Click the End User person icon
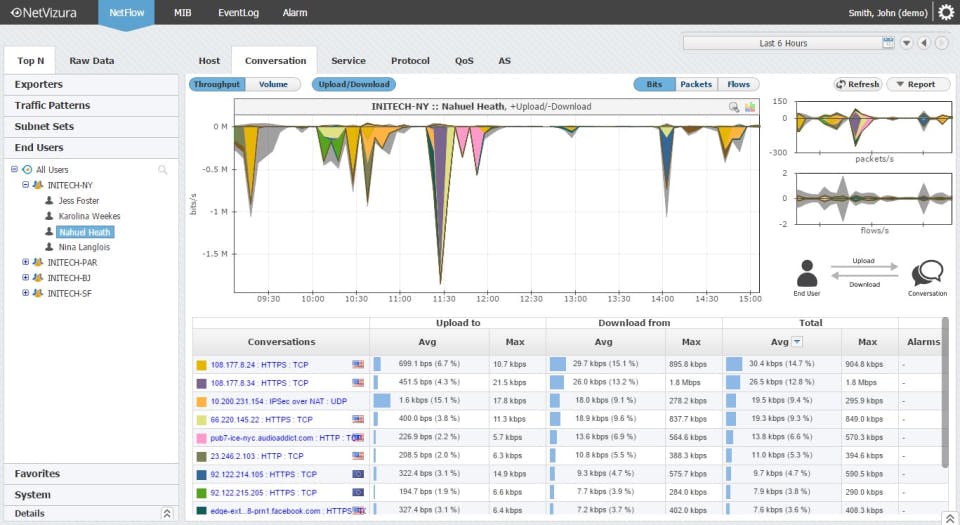960x525 pixels. click(x=807, y=274)
